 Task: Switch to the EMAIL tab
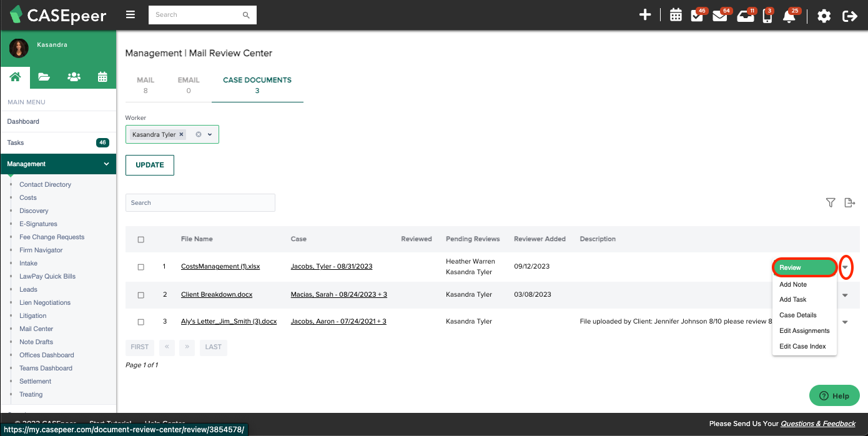[x=189, y=86]
